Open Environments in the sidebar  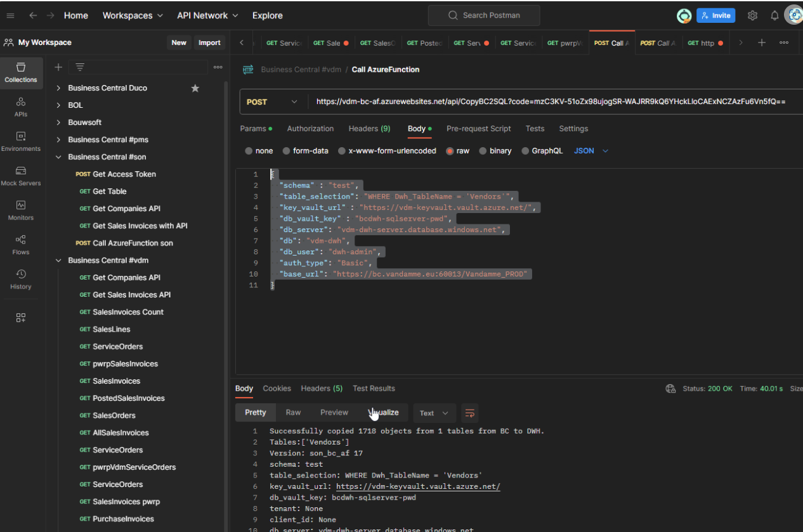(x=21, y=141)
